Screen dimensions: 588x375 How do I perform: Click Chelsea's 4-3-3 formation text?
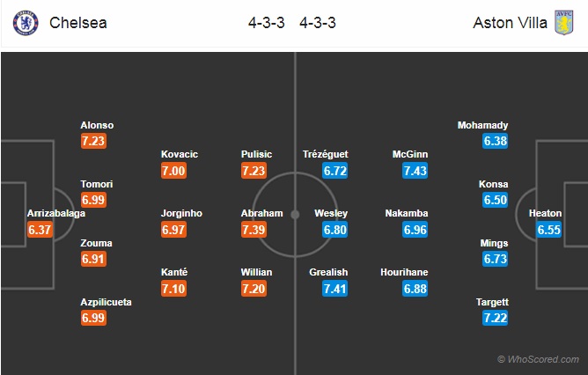tap(267, 23)
